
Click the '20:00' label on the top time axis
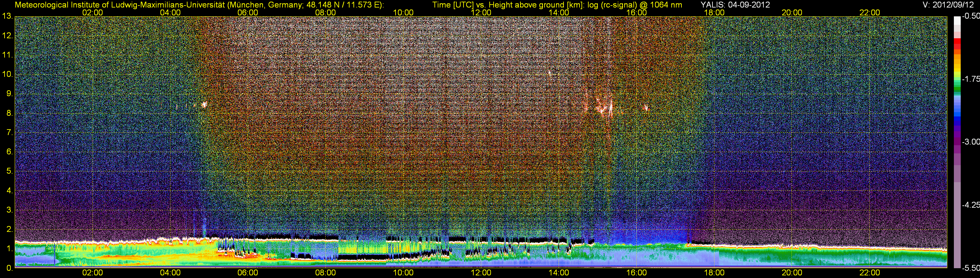pos(792,12)
